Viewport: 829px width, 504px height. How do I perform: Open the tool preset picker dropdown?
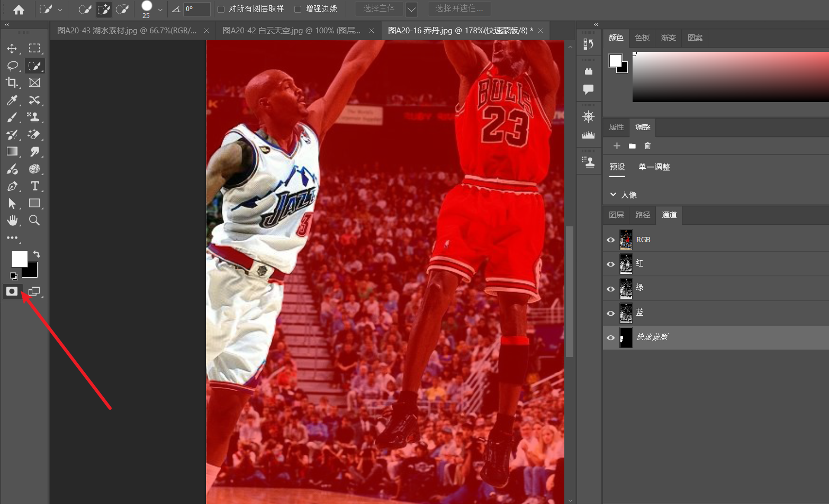[x=60, y=10]
